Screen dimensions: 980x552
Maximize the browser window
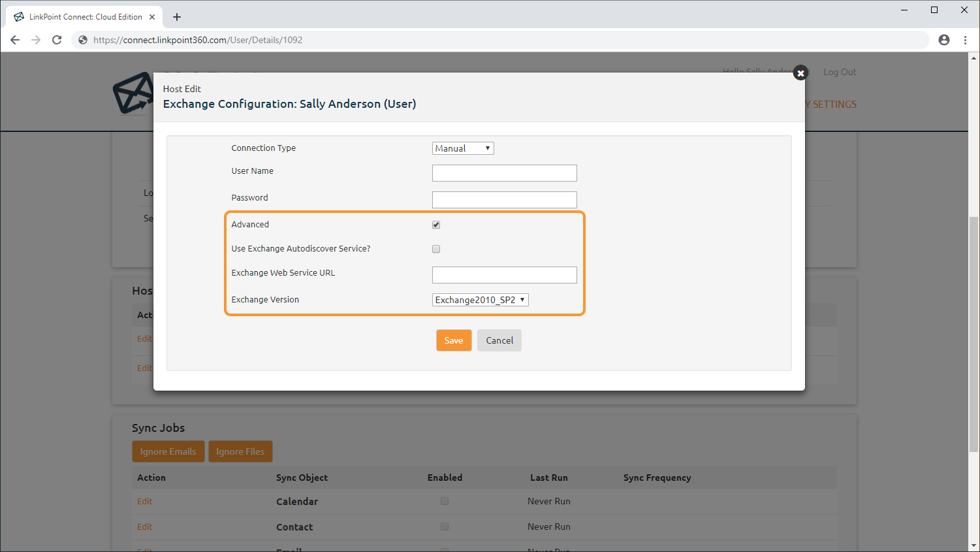[934, 10]
